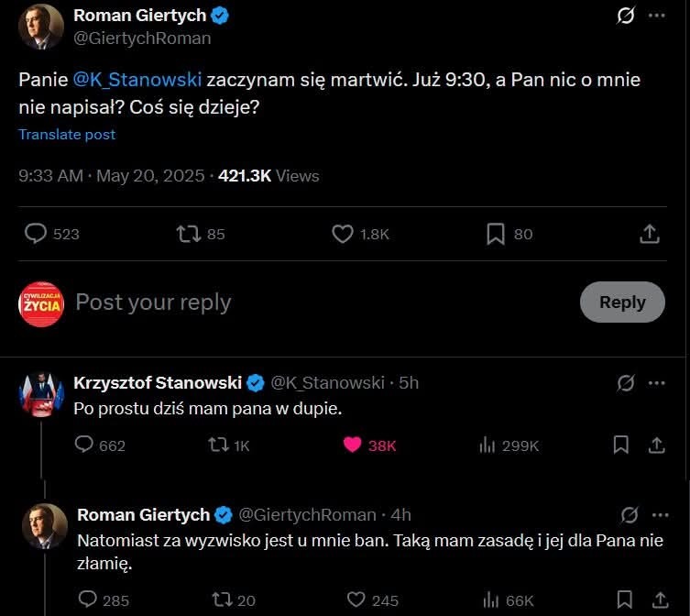This screenshot has width=690, height=616.
Task: Like the main post with 1.8K likes
Action: point(343,234)
